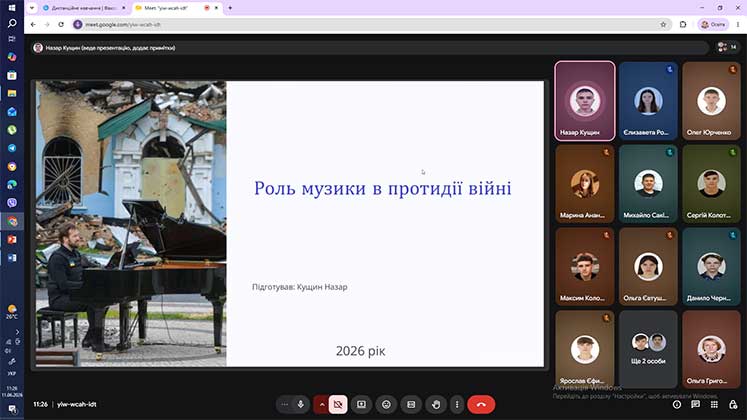The height and width of the screenshot is (420, 747).
Task: Open Viber from taskbar
Action: pyautogui.click(x=12, y=202)
